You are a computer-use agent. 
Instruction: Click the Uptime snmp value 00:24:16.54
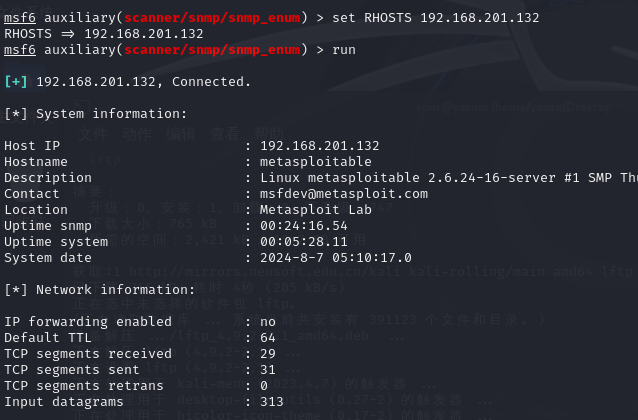[303, 226]
